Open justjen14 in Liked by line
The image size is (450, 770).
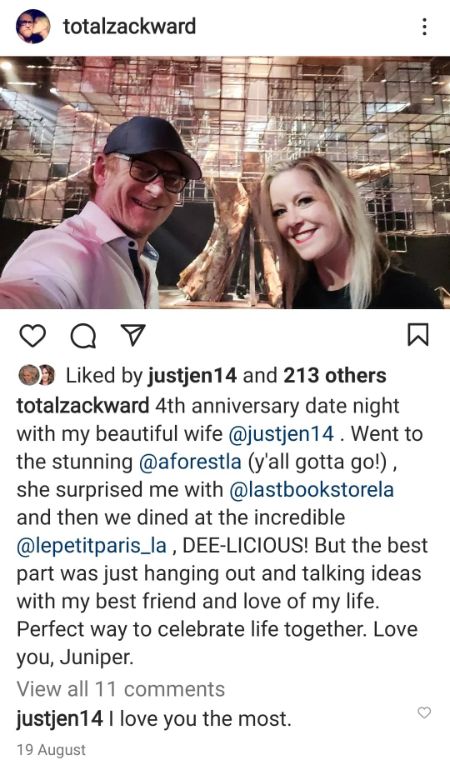[192, 376]
